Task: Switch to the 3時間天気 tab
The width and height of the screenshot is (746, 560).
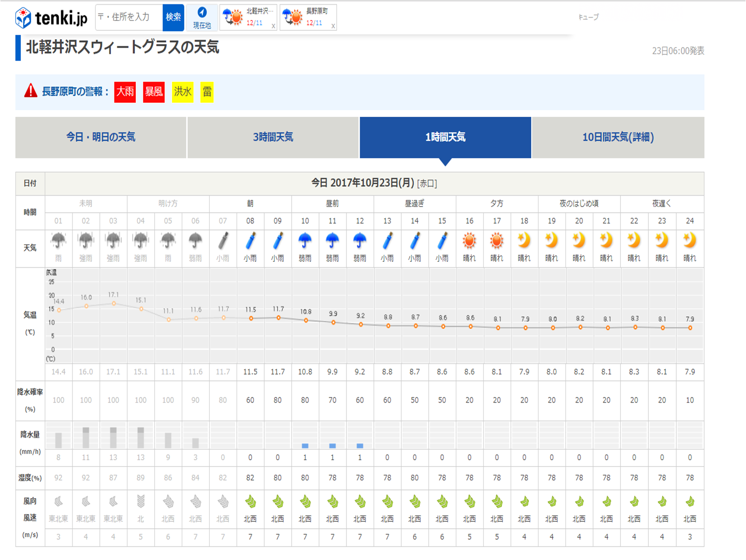Action: pos(273,137)
